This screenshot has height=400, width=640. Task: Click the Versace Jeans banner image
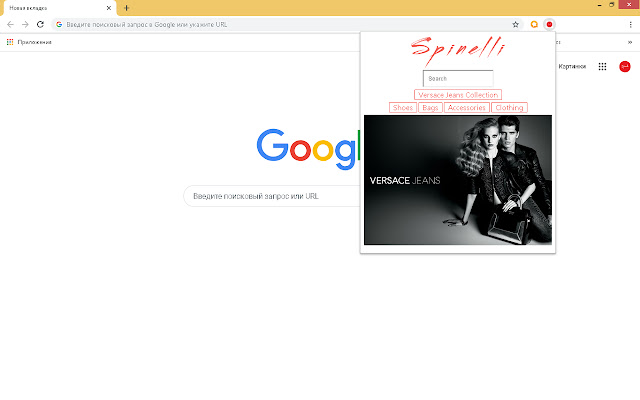458,180
